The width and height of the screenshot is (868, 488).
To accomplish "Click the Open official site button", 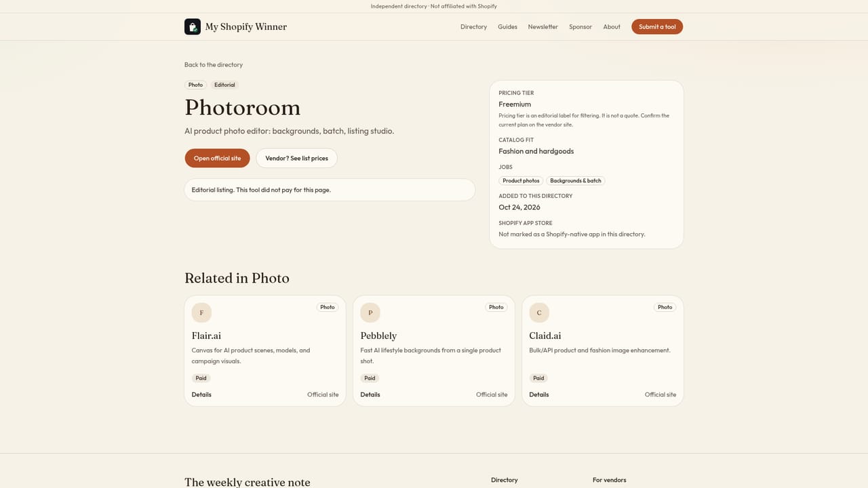I will click(x=217, y=158).
